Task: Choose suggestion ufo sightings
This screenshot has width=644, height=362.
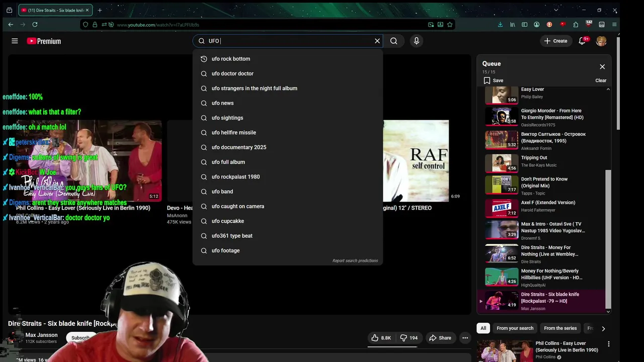Action: 288,118
